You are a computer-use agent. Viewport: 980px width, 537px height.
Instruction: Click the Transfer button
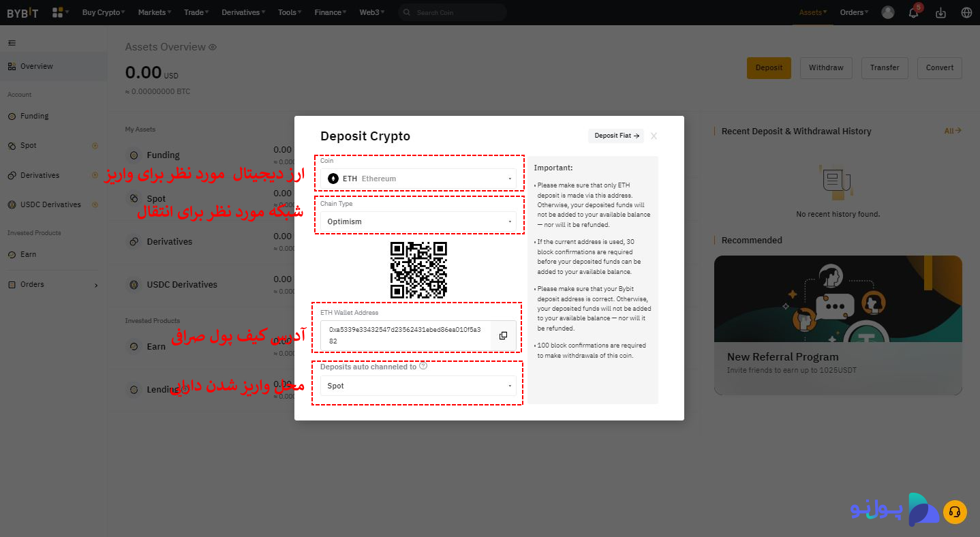pyautogui.click(x=885, y=67)
